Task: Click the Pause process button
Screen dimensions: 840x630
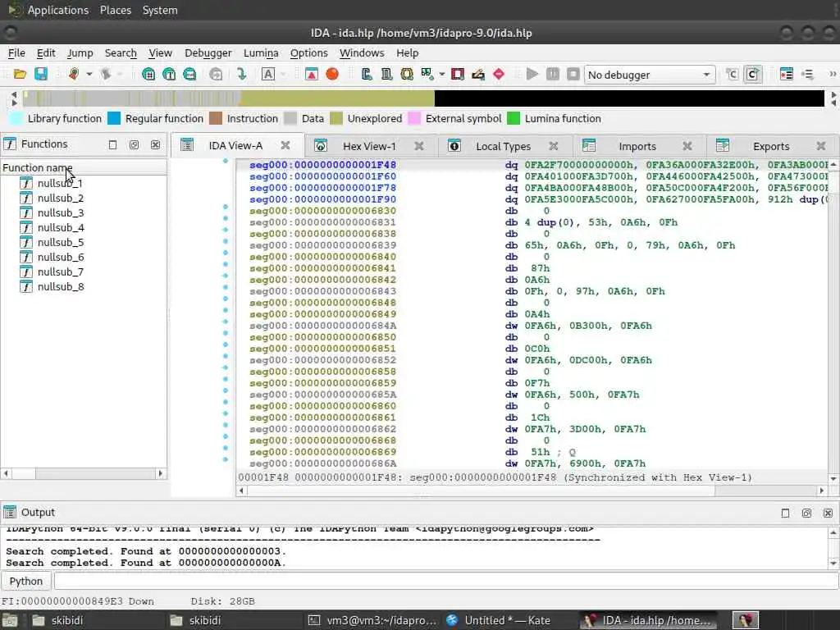Action: point(552,74)
